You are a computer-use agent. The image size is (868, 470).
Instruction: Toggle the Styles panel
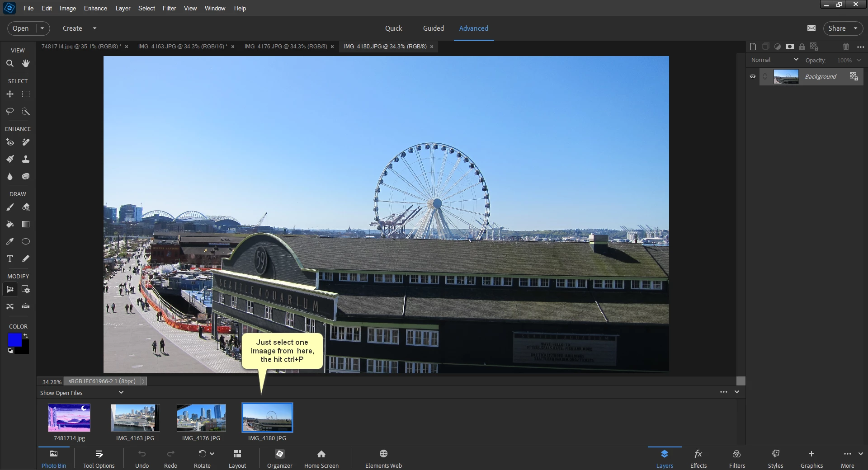pyautogui.click(x=775, y=458)
